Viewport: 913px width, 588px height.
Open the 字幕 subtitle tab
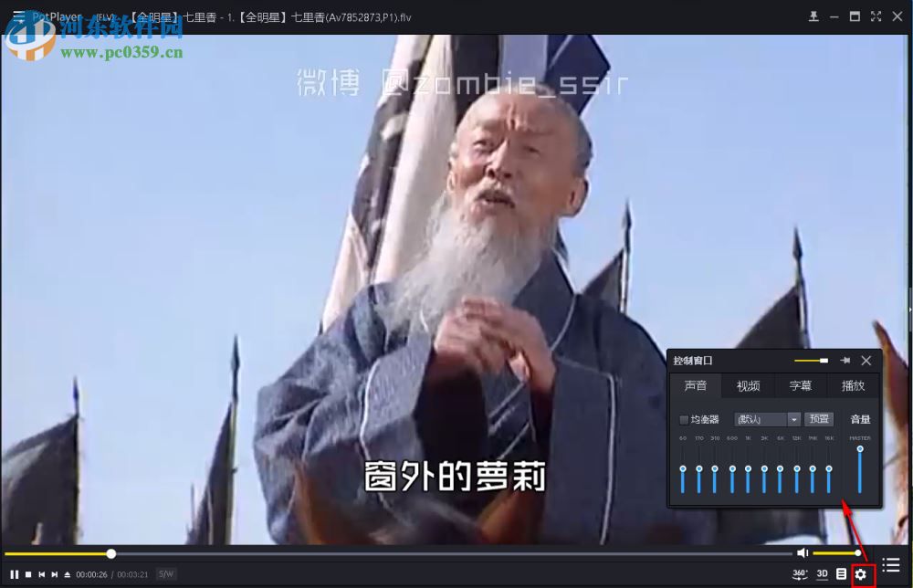pos(801,386)
